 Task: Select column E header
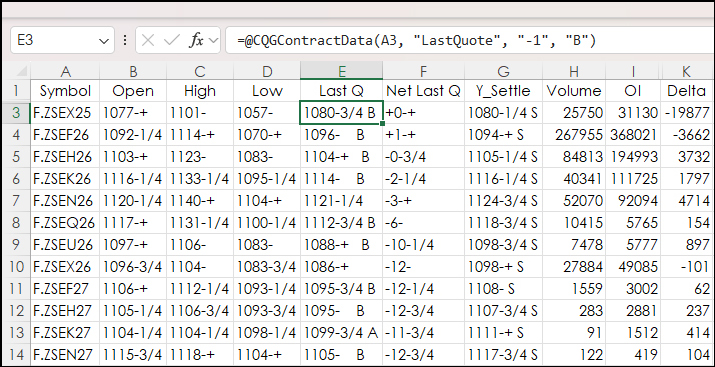341,71
